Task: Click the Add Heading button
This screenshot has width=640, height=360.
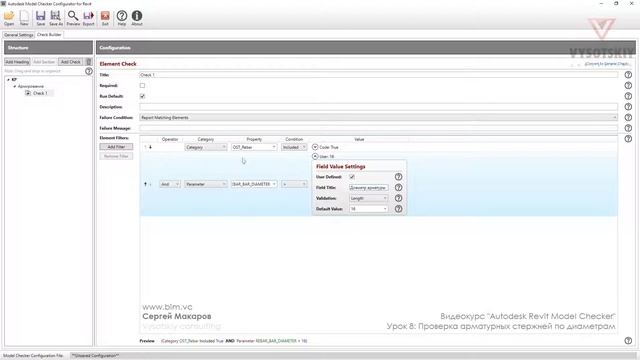Action: tap(17, 62)
